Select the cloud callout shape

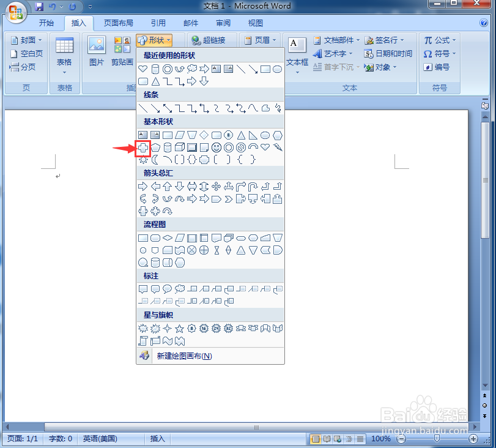click(x=180, y=289)
